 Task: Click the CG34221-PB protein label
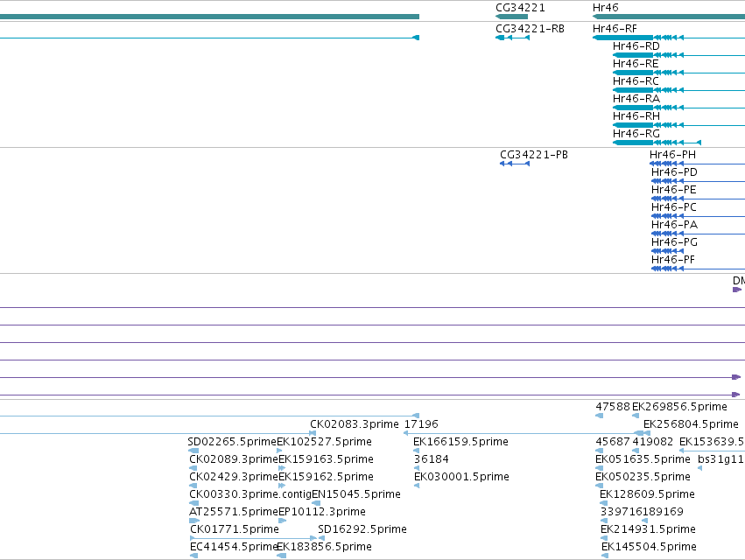pyautogui.click(x=534, y=155)
